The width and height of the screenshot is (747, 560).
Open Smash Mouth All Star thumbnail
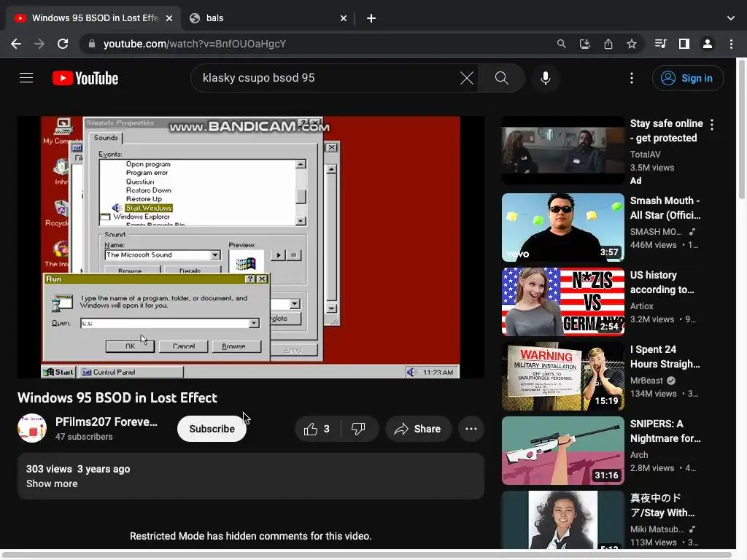pyautogui.click(x=562, y=227)
